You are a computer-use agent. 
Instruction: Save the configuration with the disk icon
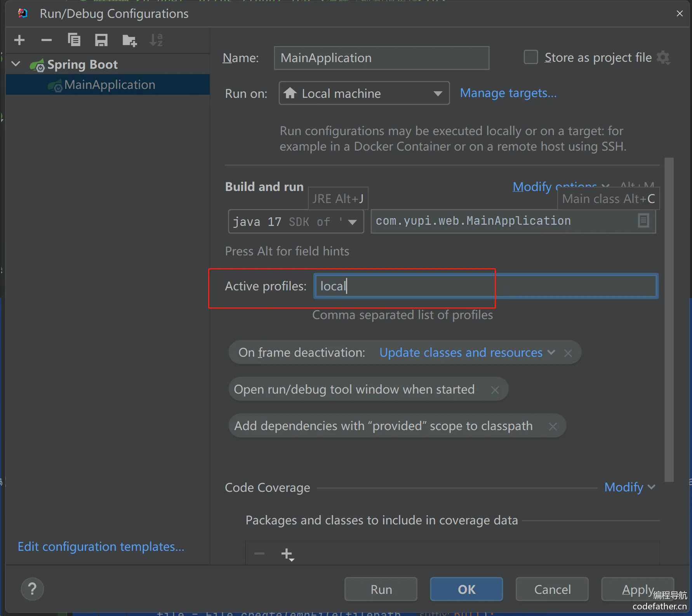101,40
